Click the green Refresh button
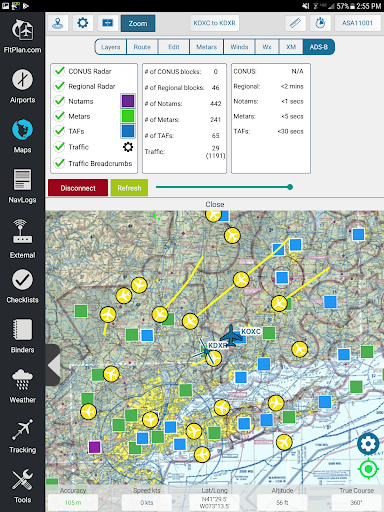Image resolution: width=384 pixels, height=512 pixels. pos(129,188)
